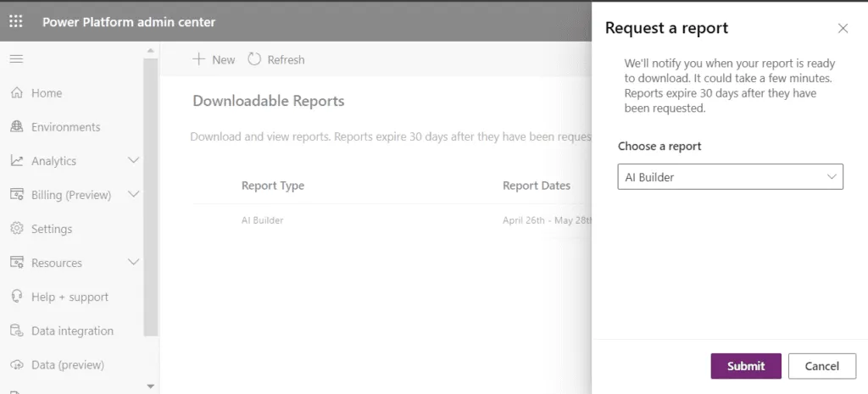Sort by the Report Type column header
The image size is (868, 394).
272,186
